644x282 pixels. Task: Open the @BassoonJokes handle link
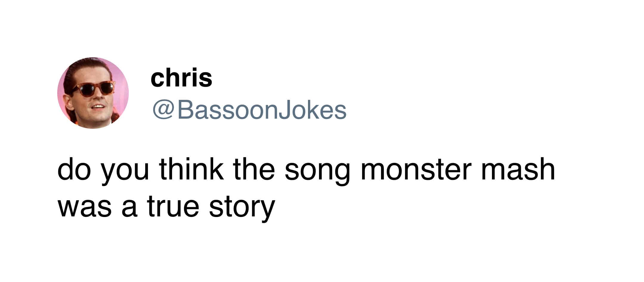pyautogui.click(x=249, y=110)
